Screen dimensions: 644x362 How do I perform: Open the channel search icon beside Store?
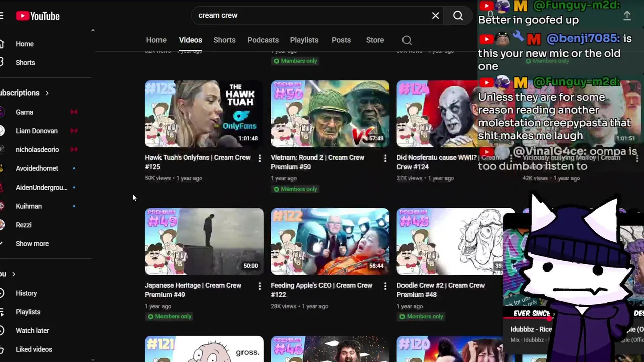407,40
